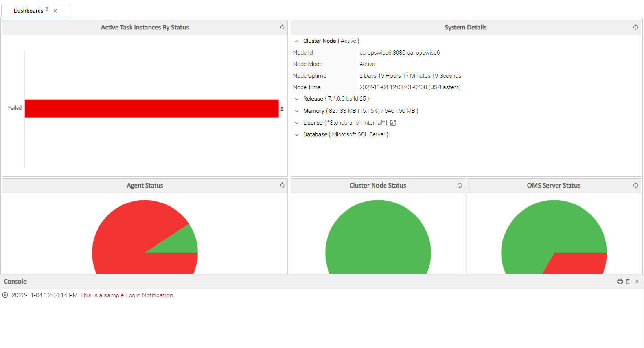Collapse the Cluster Node section

[x=297, y=41]
